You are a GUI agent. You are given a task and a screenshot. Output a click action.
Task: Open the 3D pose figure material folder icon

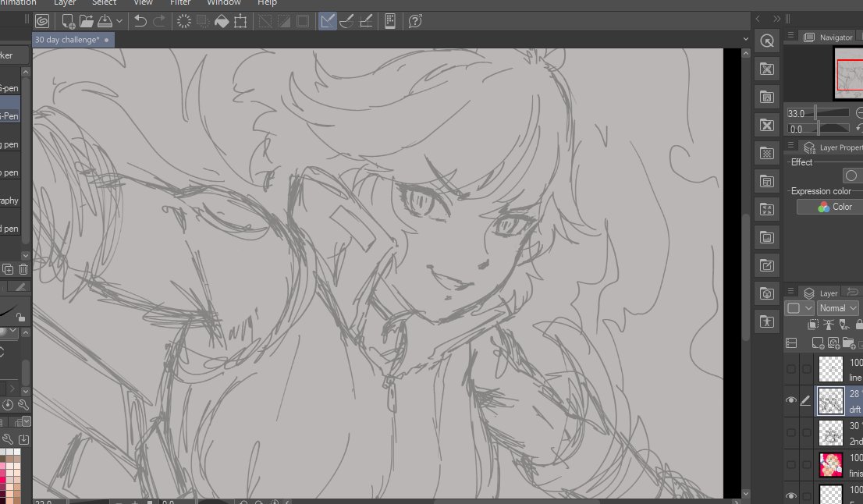pos(767,322)
